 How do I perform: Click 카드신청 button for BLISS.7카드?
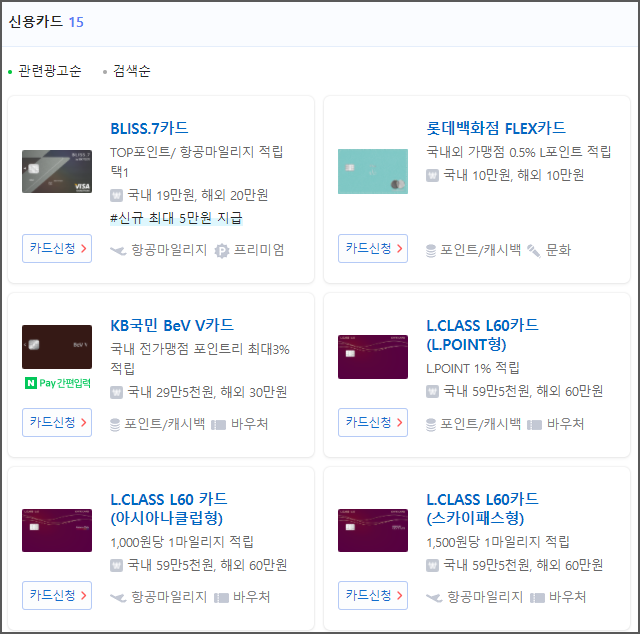coord(57,248)
